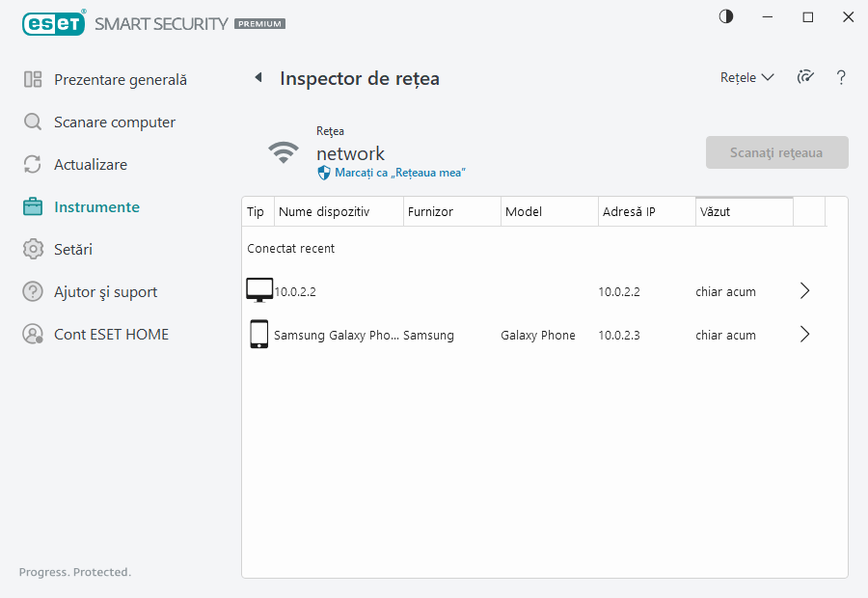This screenshot has width=868, height=598.
Task: Go to Scanare computer section
Action: tap(114, 122)
